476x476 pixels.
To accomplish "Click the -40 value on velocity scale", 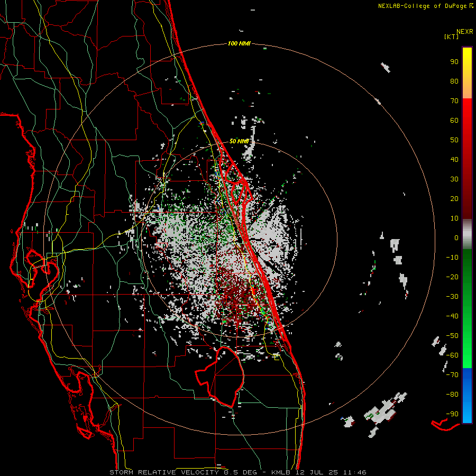I will 452,316.
